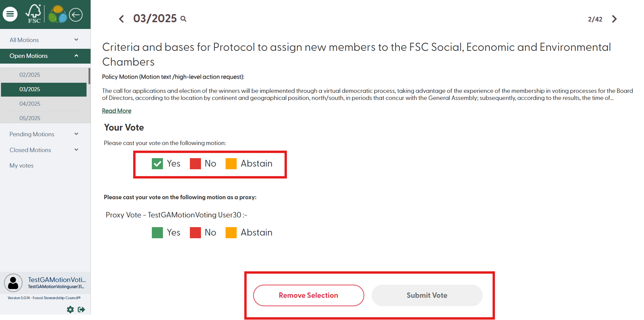Click the back arrow circle icon
This screenshot has width=644, height=320.
pos(76,15)
